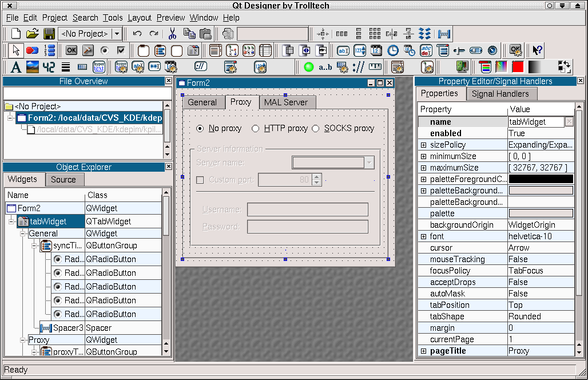Select the What's This help pointer icon

537,50
